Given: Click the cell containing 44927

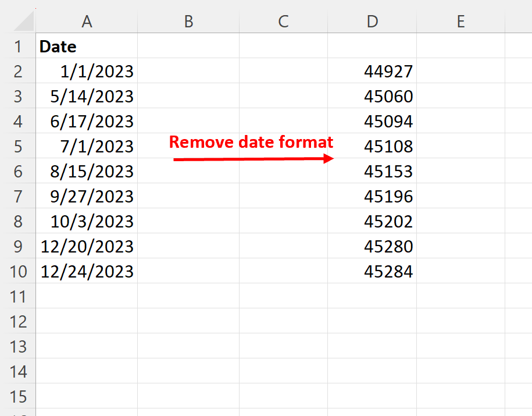Looking at the screenshot, I should (372, 71).
